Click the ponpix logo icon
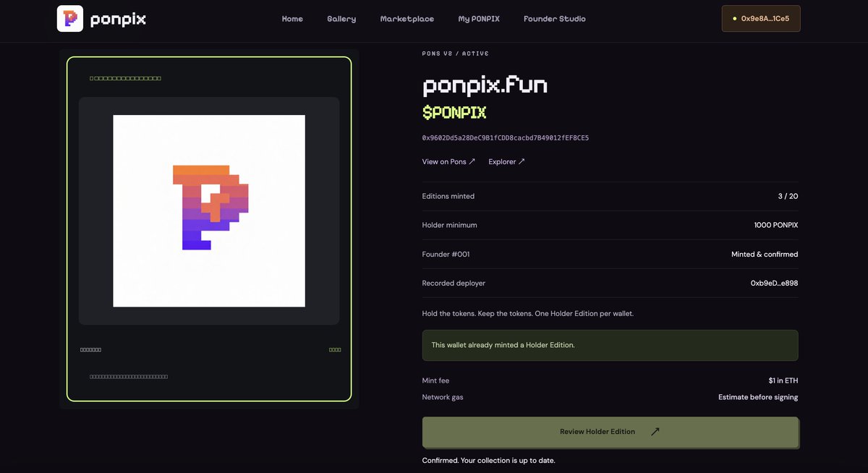 point(70,19)
